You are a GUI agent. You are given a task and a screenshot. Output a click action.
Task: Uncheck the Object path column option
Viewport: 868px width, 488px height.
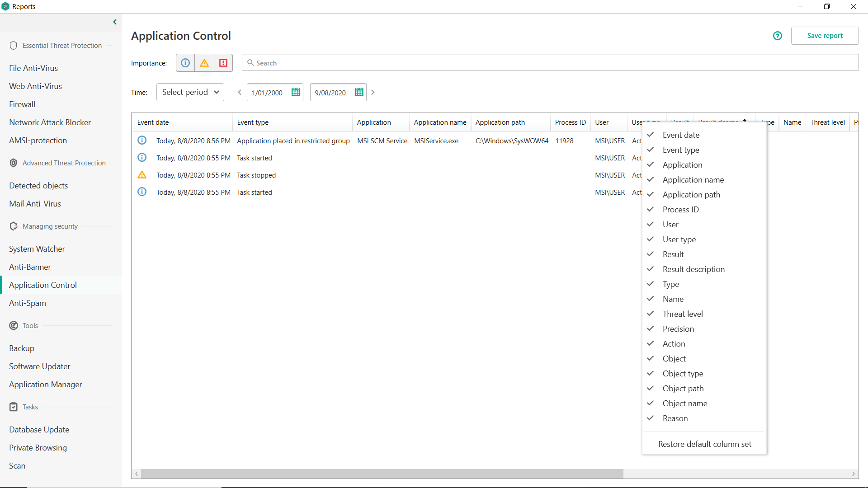click(x=704, y=388)
